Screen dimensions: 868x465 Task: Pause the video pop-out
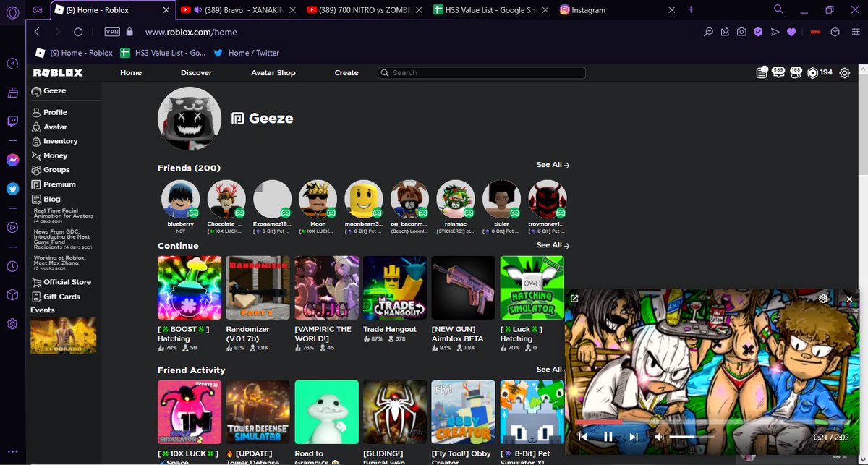pyautogui.click(x=608, y=437)
